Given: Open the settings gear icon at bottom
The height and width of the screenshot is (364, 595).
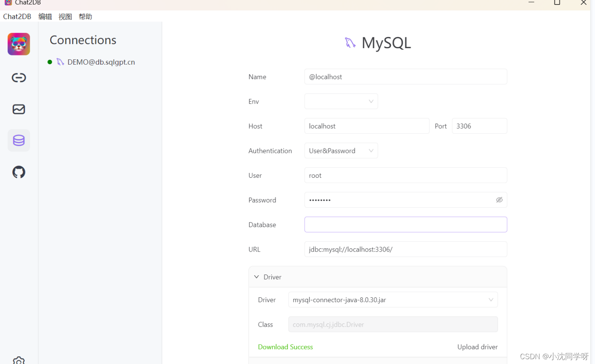Looking at the screenshot, I should 19,360.
